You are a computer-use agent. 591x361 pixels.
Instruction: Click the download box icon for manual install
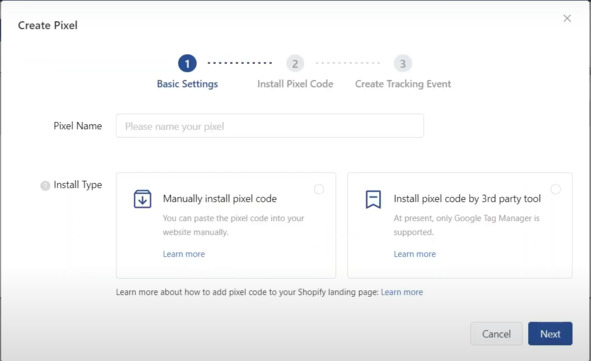142,199
